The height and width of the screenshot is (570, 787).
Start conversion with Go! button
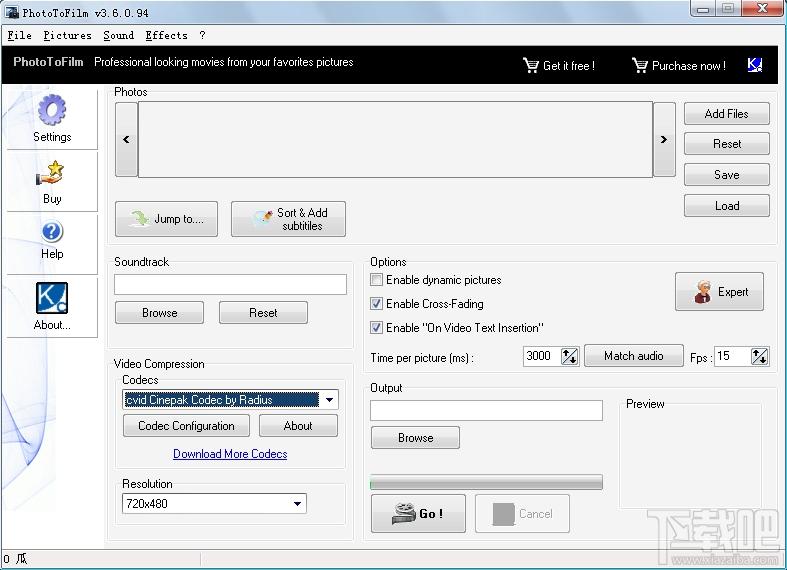418,513
